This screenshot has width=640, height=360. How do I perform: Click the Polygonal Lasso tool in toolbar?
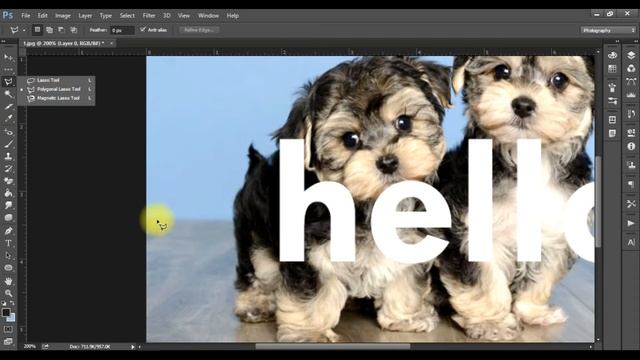click(x=8, y=82)
